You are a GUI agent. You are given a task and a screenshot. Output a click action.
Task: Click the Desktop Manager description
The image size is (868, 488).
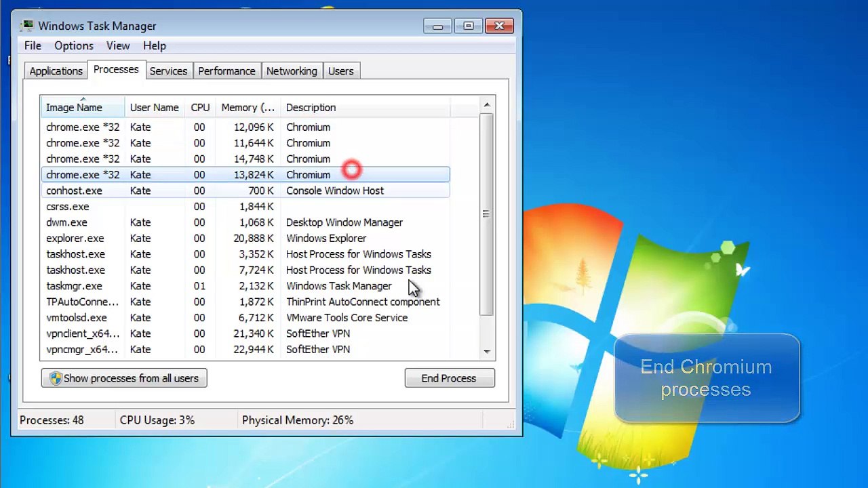pyautogui.click(x=344, y=222)
